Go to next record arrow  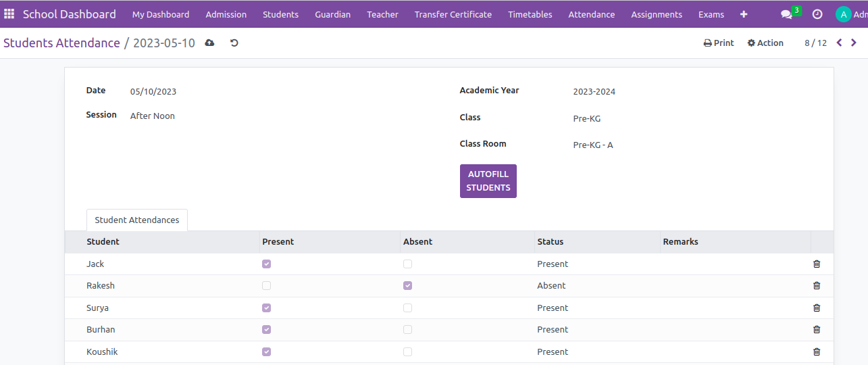pos(854,43)
